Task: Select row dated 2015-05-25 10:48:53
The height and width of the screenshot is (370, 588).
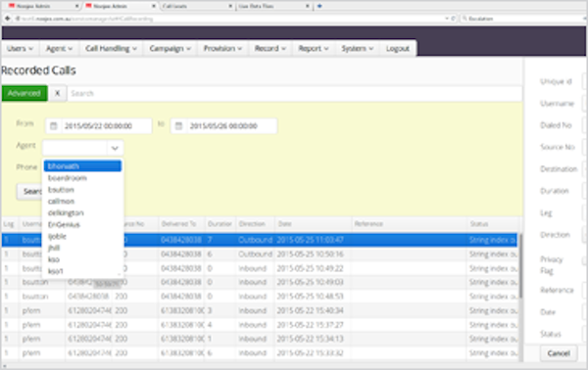Action: [259, 297]
